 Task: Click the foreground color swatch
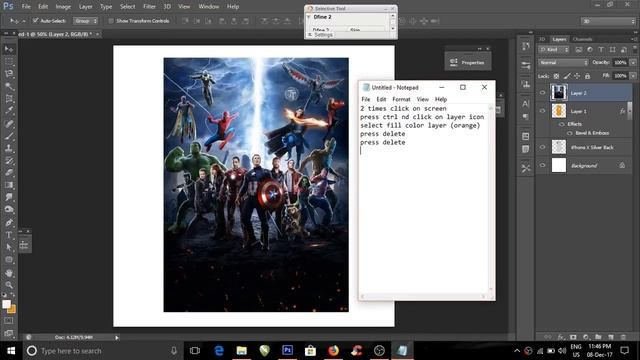click(7, 304)
